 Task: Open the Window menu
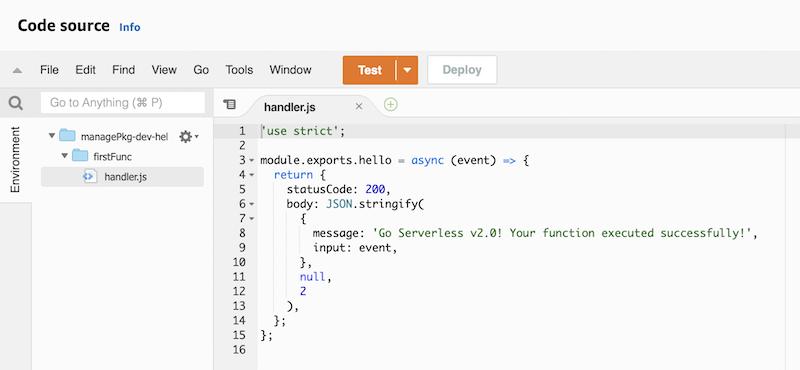point(290,70)
